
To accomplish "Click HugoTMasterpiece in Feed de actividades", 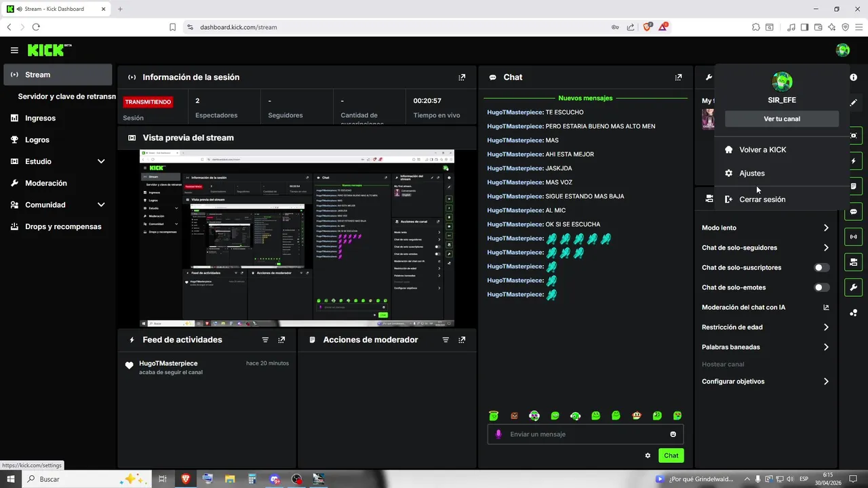I will point(168,363).
